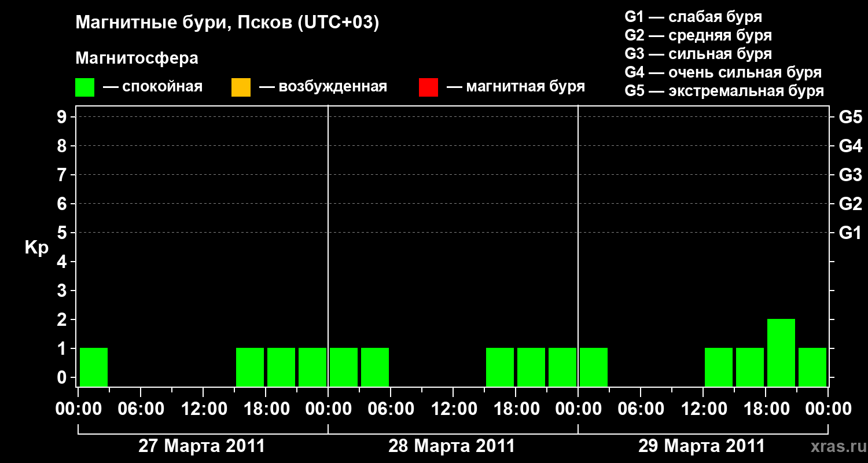868x463 pixels.
Task: Click the G4 label on right axis
Action: point(851,146)
